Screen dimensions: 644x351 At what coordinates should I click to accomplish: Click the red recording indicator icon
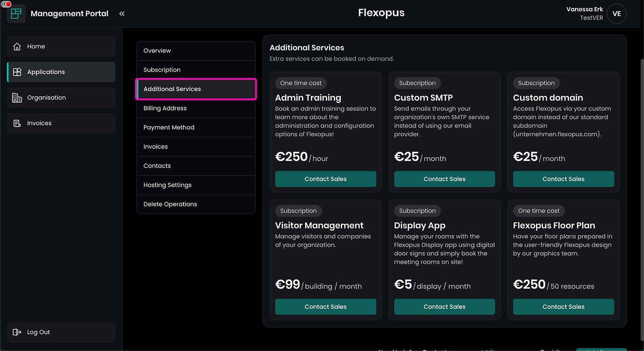click(8, 4)
